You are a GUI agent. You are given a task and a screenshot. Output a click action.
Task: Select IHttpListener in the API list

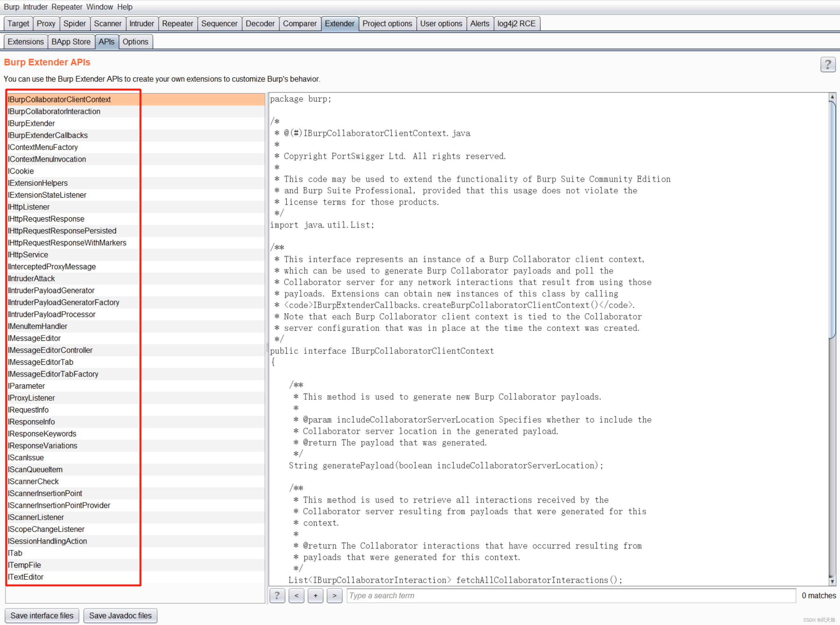point(136,207)
